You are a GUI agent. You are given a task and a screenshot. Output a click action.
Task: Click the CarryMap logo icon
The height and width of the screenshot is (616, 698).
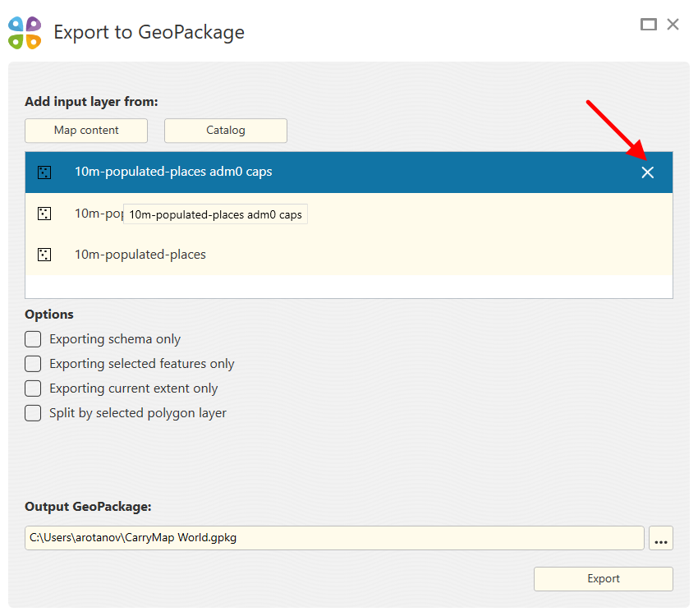pyautogui.click(x=25, y=32)
